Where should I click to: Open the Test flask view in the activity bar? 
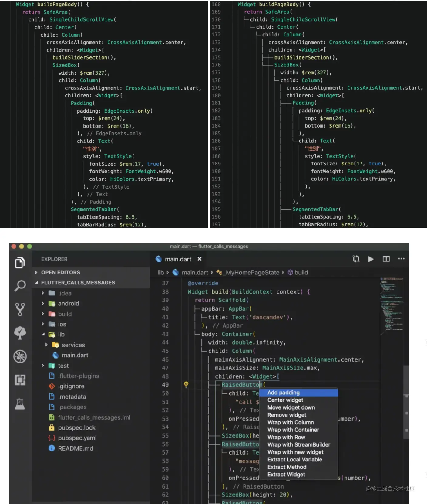[x=20, y=404]
